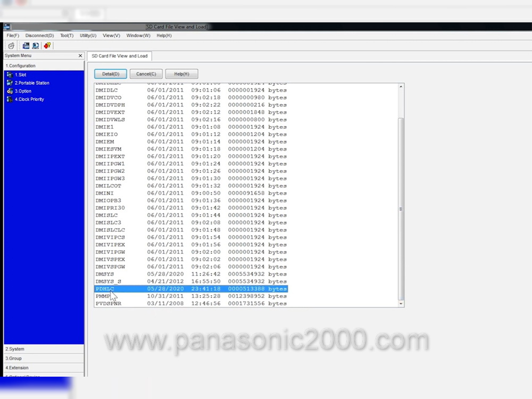Image resolution: width=532 pixels, height=399 pixels.
Task: Click the red help question mark icon
Action: pos(47,46)
